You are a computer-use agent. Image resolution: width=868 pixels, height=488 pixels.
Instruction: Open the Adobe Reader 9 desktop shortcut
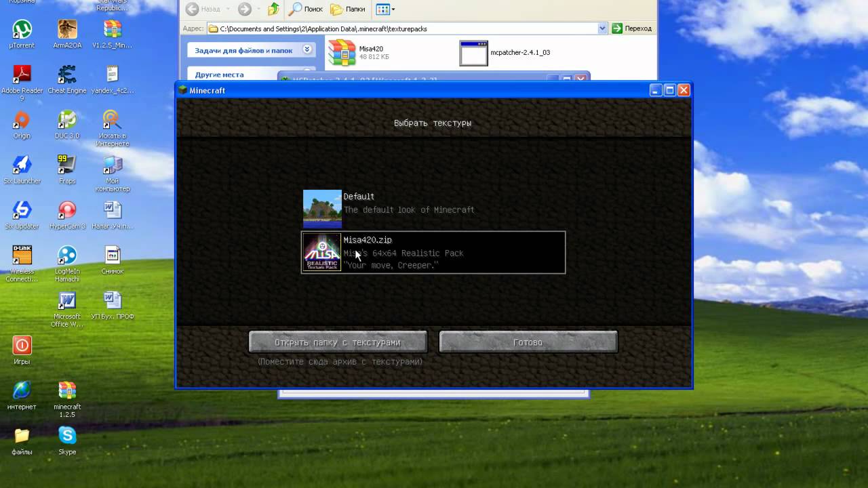(22, 83)
